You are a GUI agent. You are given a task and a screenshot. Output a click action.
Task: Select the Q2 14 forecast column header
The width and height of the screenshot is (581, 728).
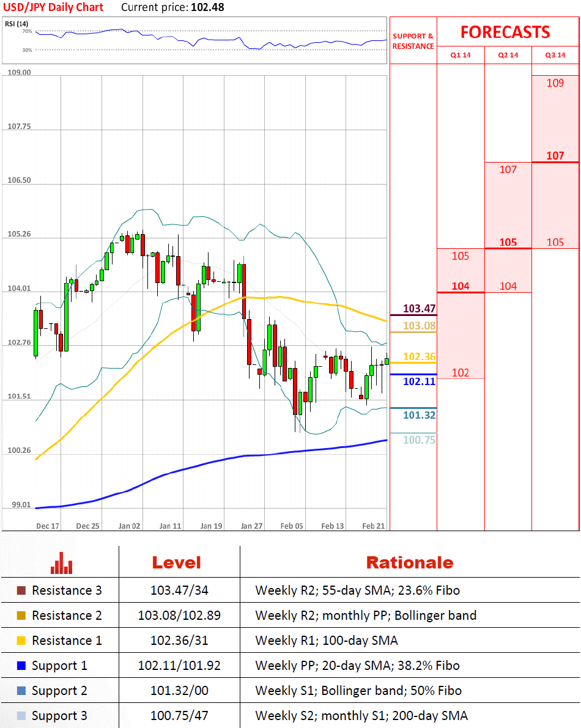(x=508, y=55)
